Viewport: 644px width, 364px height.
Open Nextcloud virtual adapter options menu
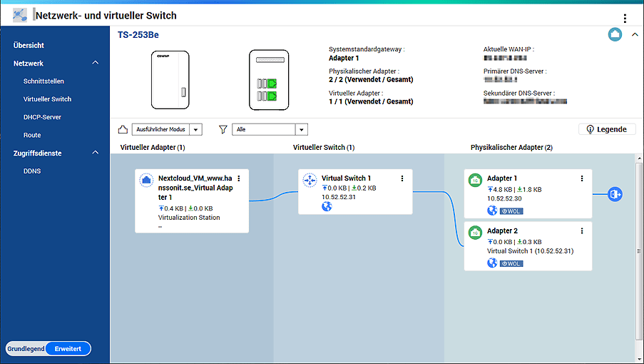tap(239, 178)
